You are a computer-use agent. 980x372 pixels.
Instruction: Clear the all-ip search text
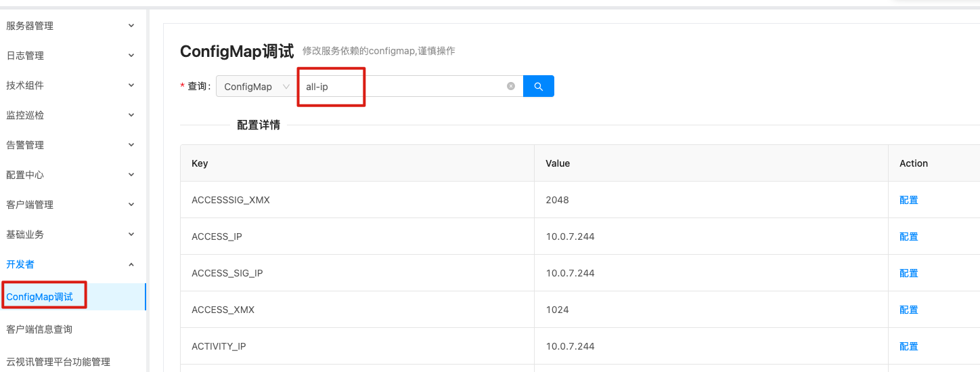(511, 86)
